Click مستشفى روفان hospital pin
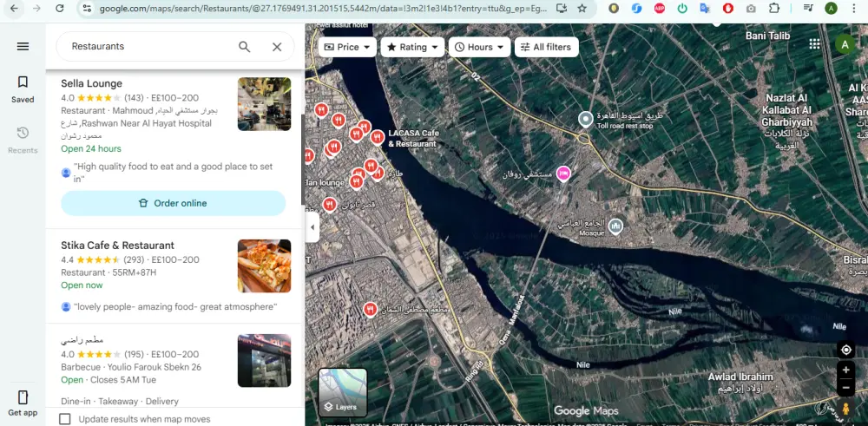This screenshot has width=868, height=426. pos(563,174)
